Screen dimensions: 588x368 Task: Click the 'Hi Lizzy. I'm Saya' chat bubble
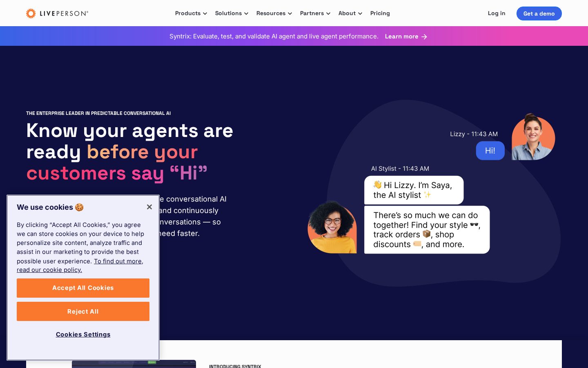[x=414, y=190]
